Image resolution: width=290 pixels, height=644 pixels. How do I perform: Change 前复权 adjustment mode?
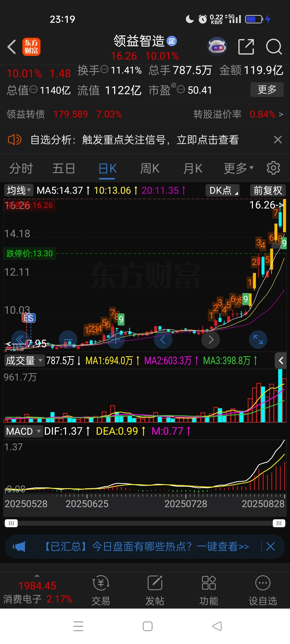click(x=268, y=190)
